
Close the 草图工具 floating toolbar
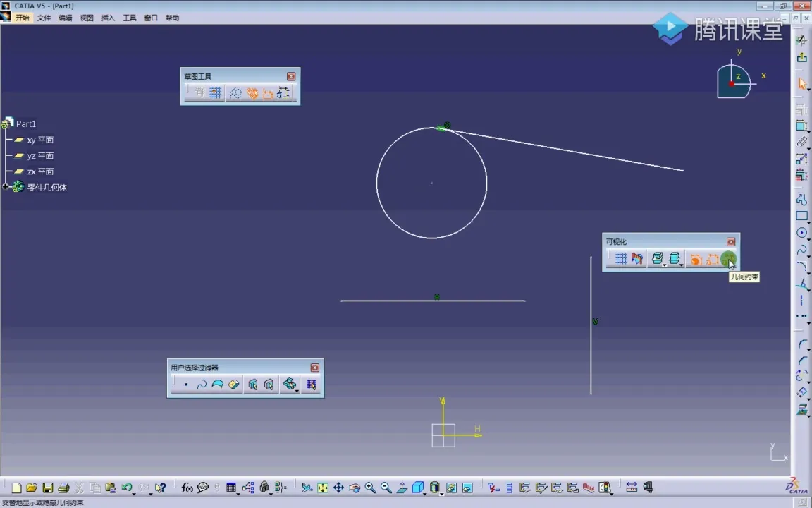[x=291, y=76]
